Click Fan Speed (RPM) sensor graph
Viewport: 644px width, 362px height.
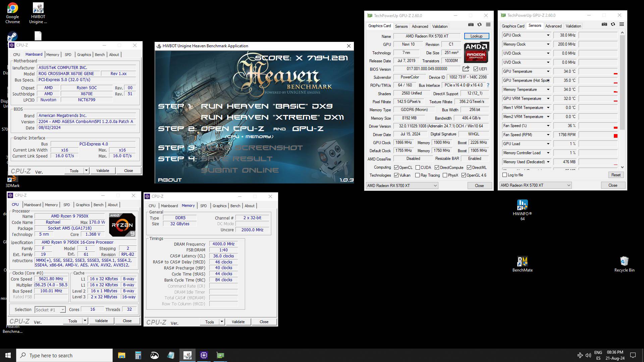(598, 135)
